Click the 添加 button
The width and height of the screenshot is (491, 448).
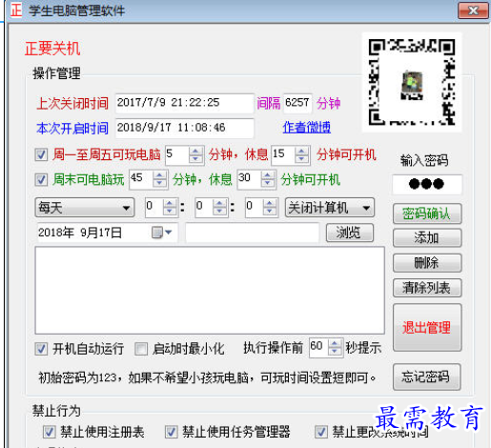tap(427, 238)
